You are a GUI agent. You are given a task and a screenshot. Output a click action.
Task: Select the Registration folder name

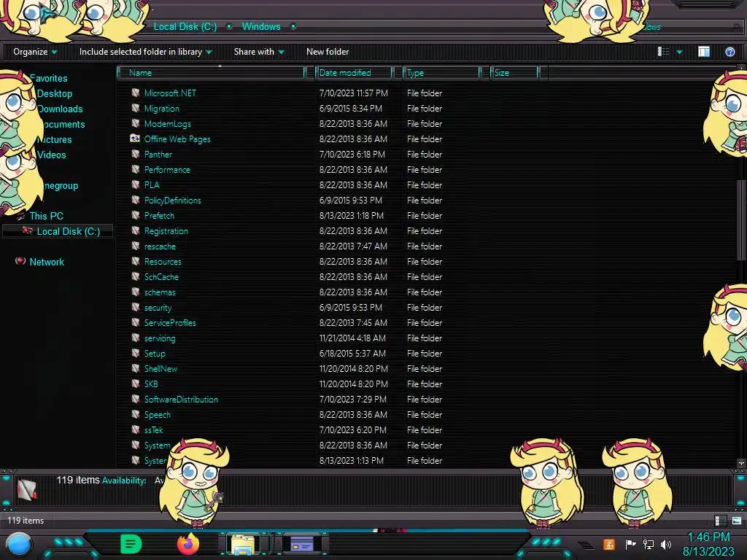pyautogui.click(x=166, y=231)
